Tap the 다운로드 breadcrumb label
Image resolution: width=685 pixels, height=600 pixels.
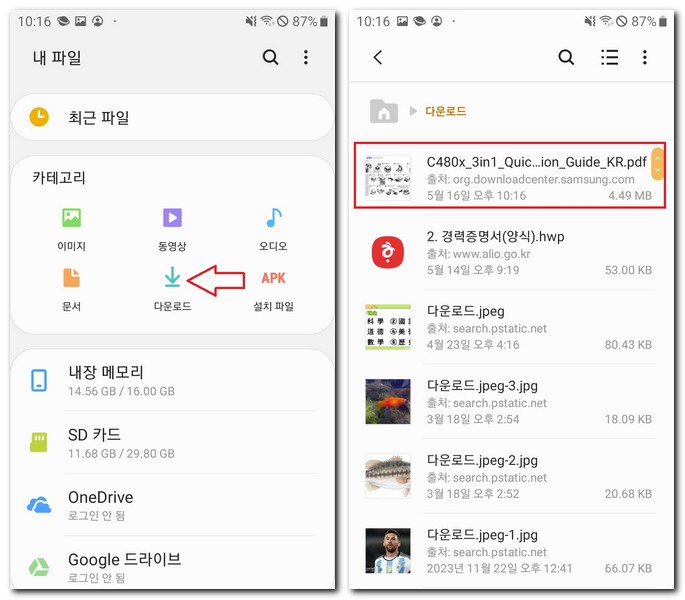point(446,111)
